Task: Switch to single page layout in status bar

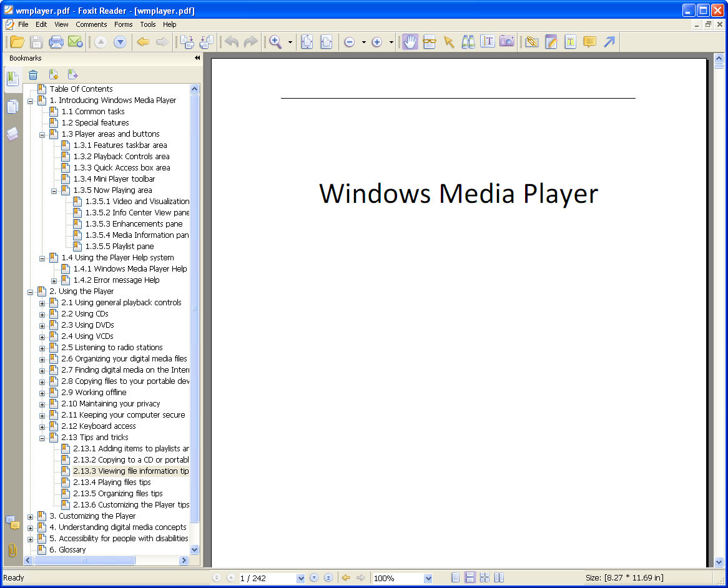Action: click(x=456, y=578)
